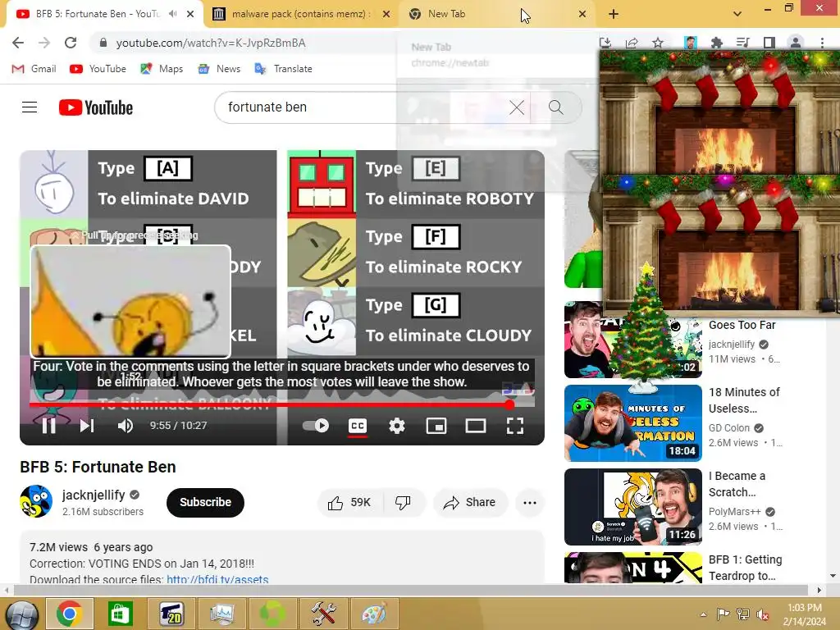Open a new tab with plus
The width and height of the screenshot is (840, 630).
(614, 15)
